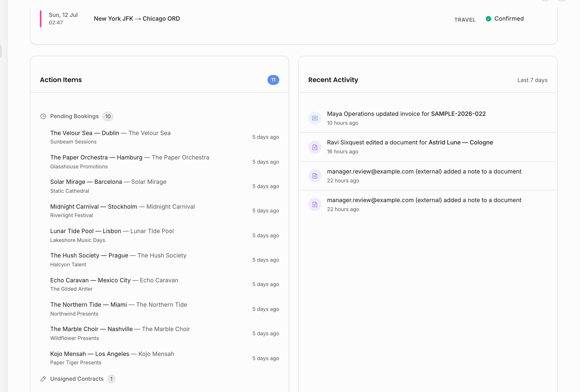Click the Pending Bookings clock icon
This screenshot has width=580, height=392.
point(43,117)
